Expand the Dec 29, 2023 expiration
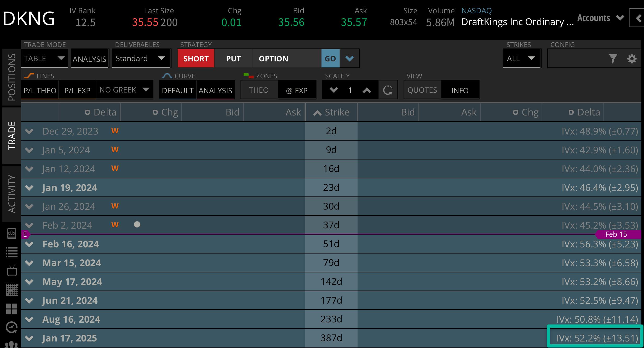Screen dimensions: 644x348 29,131
